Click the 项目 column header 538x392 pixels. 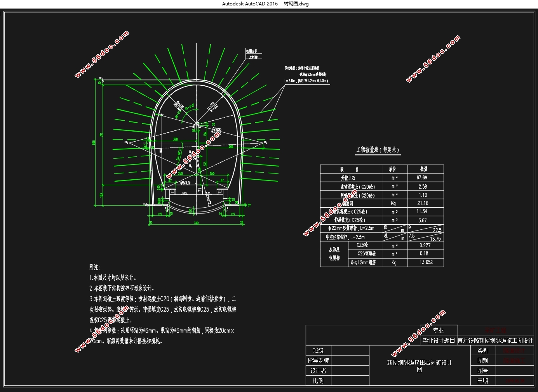349,169
